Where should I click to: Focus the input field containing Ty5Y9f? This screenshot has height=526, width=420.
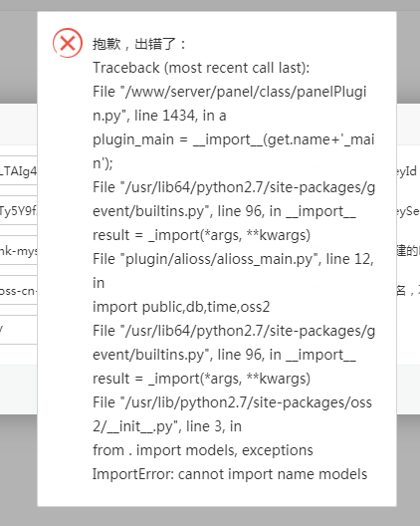[19, 210]
